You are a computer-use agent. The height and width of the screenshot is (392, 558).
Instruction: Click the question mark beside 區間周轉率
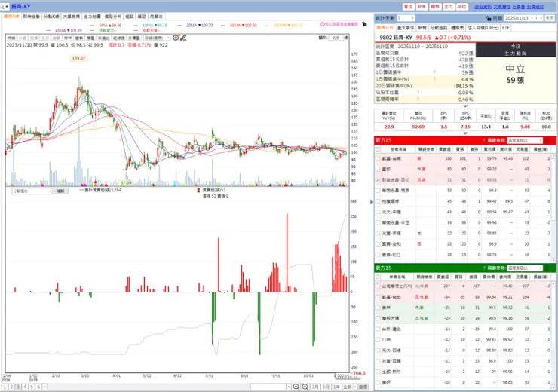(418, 100)
